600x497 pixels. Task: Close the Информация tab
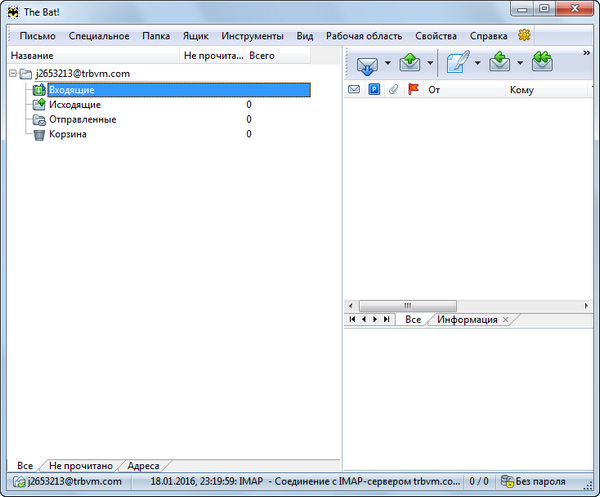pyautogui.click(x=505, y=320)
